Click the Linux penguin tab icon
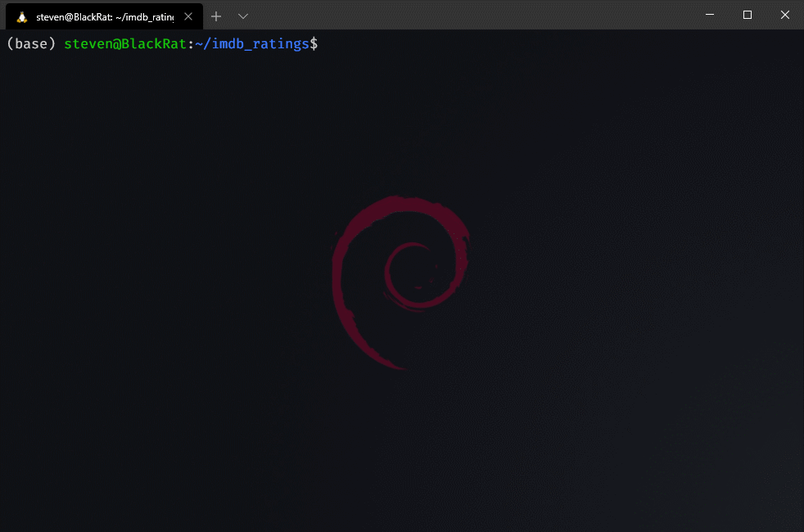The width and height of the screenshot is (804, 532). [x=21, y=17]
